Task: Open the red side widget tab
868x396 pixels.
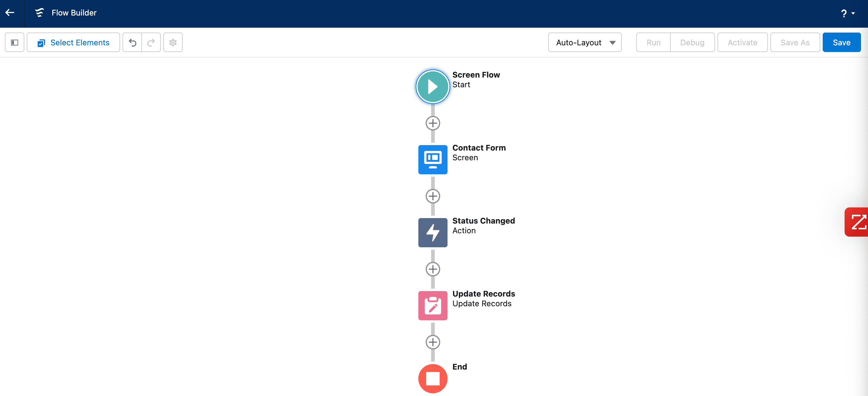Action: tap(856, 222)
